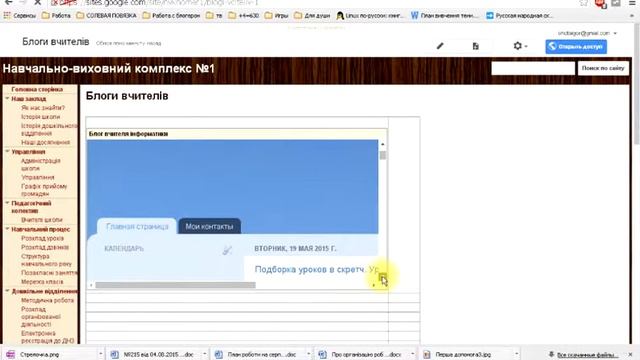Click the browser back arrow
The width and height of the screenshot is (640, 360).
[x=8, y=2]
